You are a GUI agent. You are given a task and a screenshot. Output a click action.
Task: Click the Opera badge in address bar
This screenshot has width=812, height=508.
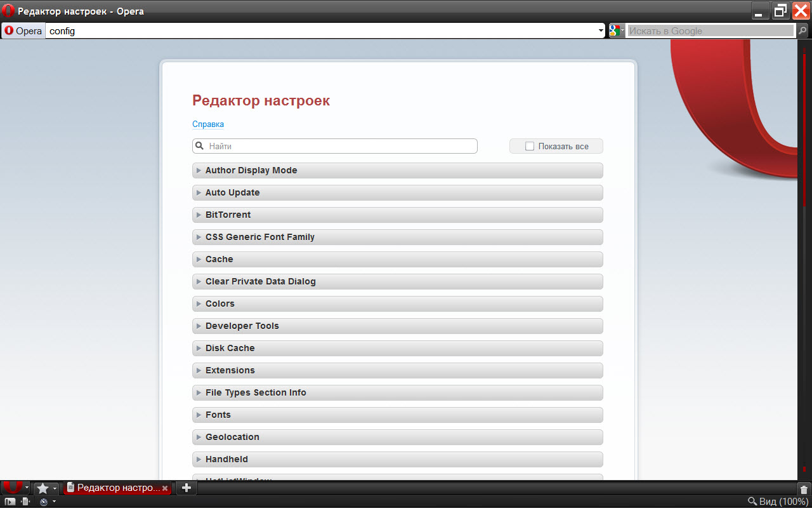tap(23, 30)
